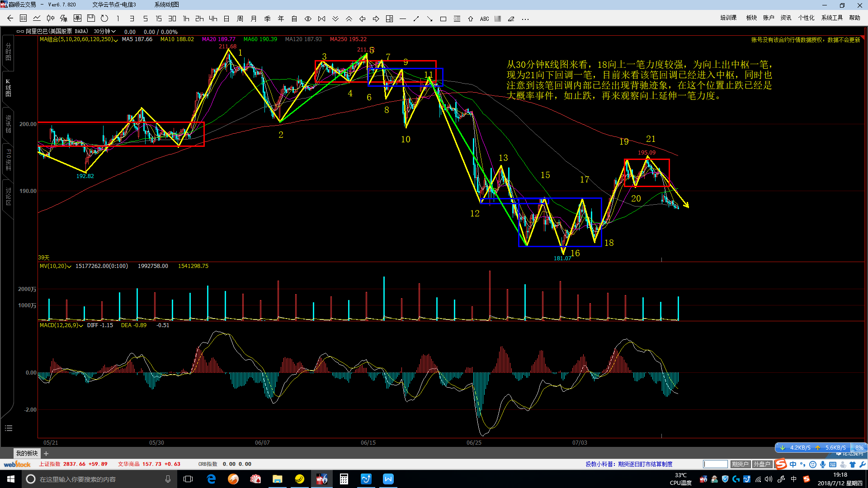Open the 帮助 menu
This screenshot has height=488, width=868.
tap(854, 18)
